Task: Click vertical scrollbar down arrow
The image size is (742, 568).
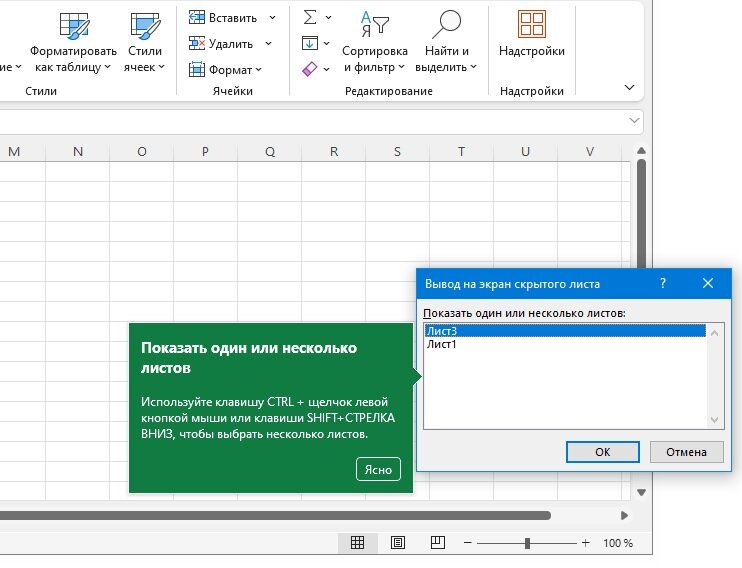Action: click(x=642, y=493)
